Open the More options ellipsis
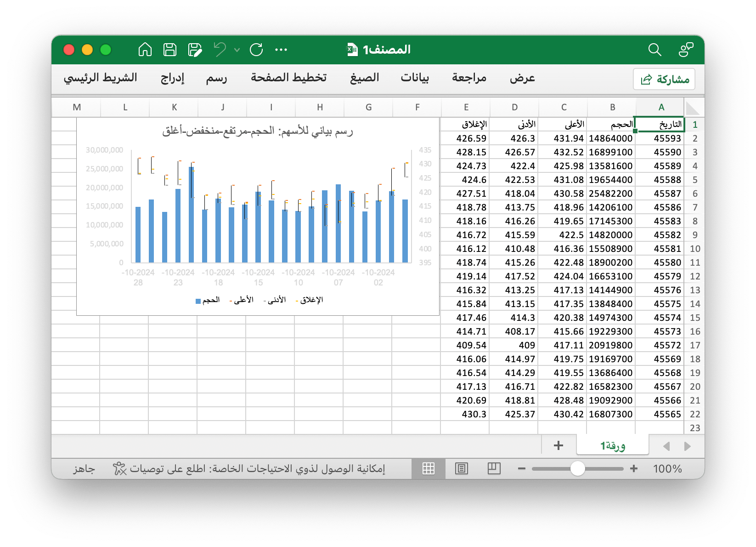756x547 pixels. [x=281, y=50]
